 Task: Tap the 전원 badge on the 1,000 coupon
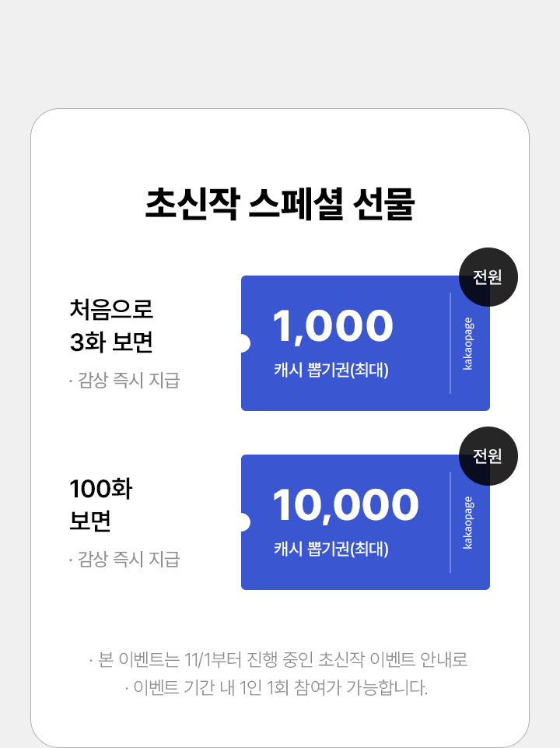(488, 277)
